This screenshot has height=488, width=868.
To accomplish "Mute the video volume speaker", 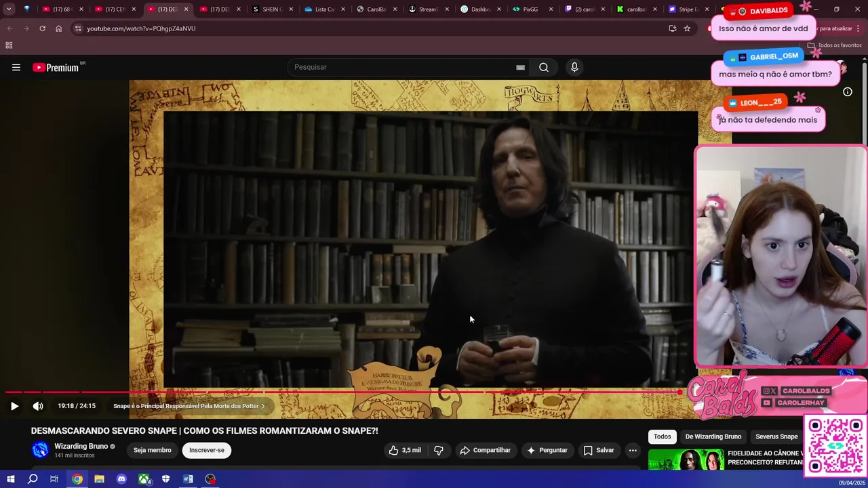I will 38,406.
